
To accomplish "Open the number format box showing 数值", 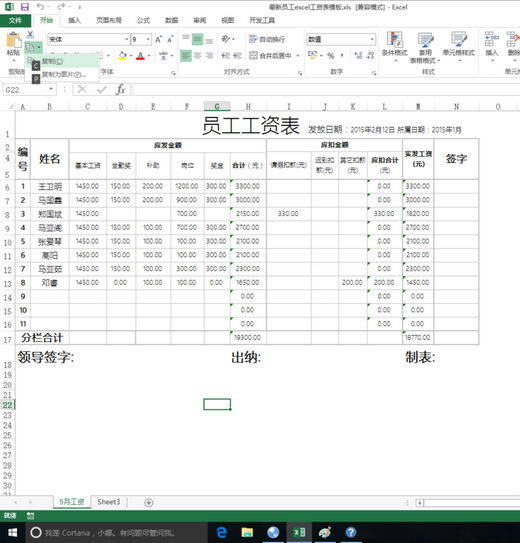I will coord(341,39).
